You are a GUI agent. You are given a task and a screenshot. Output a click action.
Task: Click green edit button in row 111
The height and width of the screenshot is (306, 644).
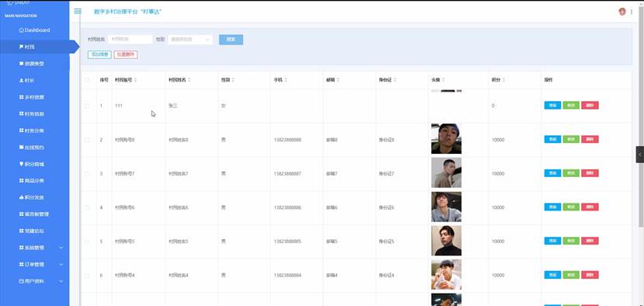[571, 106]
